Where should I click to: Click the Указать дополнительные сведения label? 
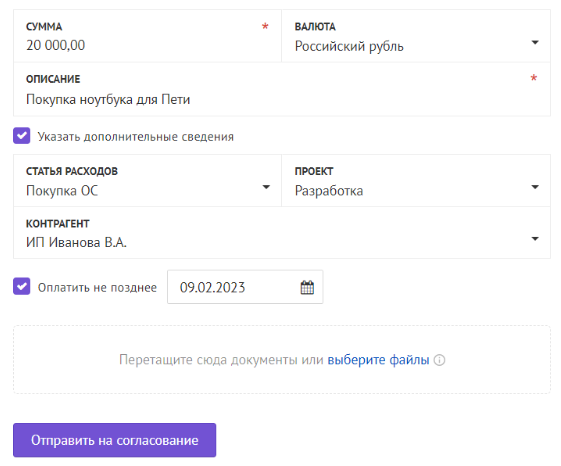coord(136,136)
